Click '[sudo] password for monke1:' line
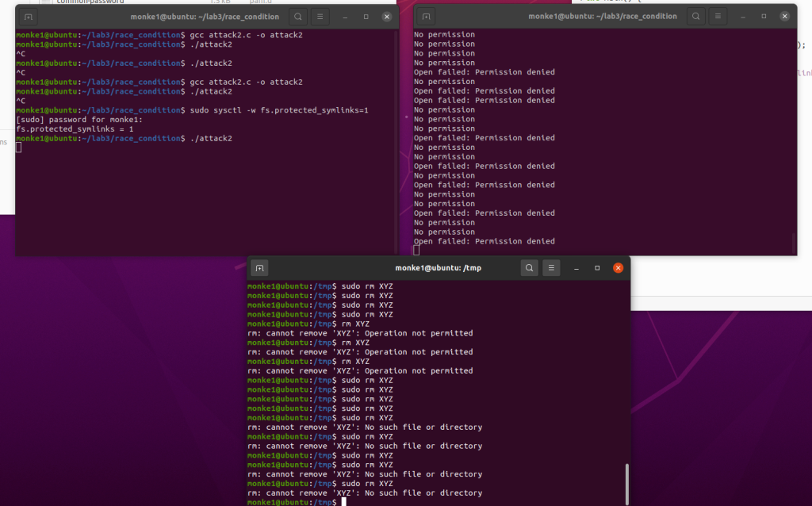This screenshot has width=812, height=506. pos(79,120)
